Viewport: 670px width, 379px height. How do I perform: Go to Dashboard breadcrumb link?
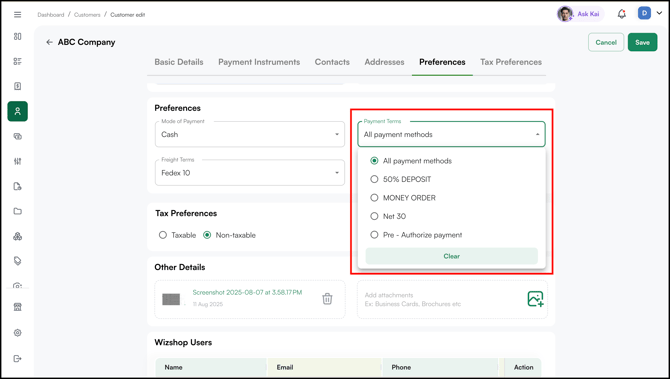50,15
